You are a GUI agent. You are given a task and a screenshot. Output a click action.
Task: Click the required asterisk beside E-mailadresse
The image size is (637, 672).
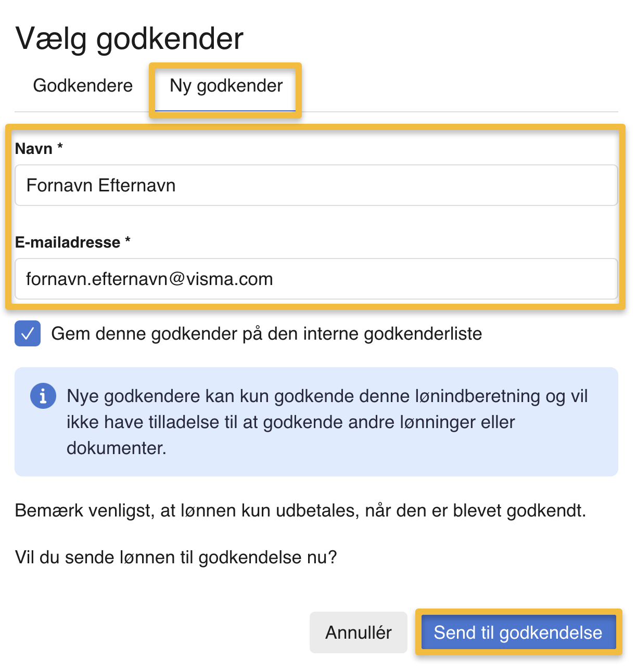click(128, 241)
